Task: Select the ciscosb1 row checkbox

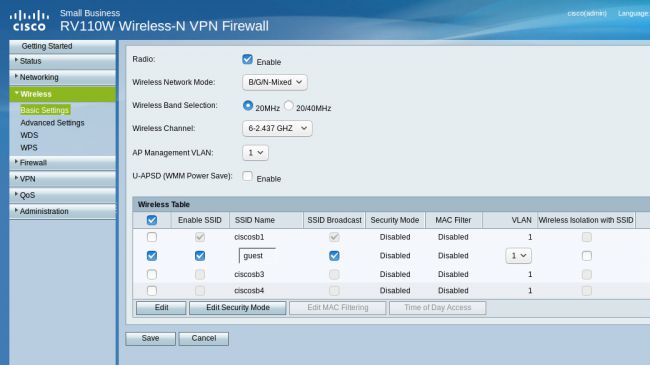Action: tap(152, 237)
